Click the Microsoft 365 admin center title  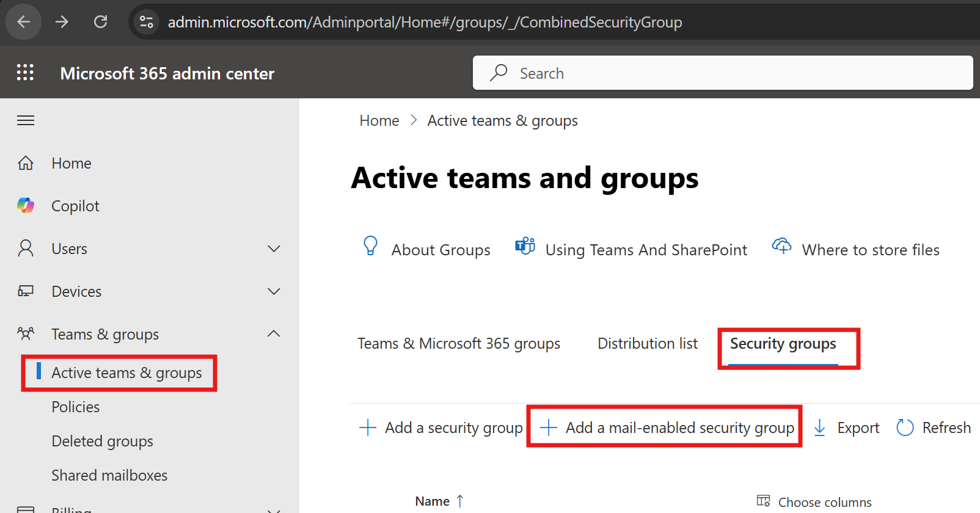(x=167, y=73)
